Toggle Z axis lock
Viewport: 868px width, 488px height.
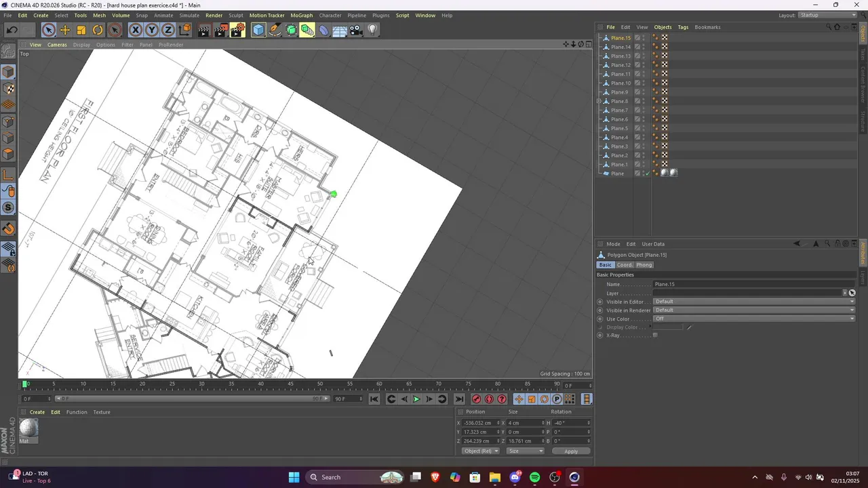pos(168,30)
